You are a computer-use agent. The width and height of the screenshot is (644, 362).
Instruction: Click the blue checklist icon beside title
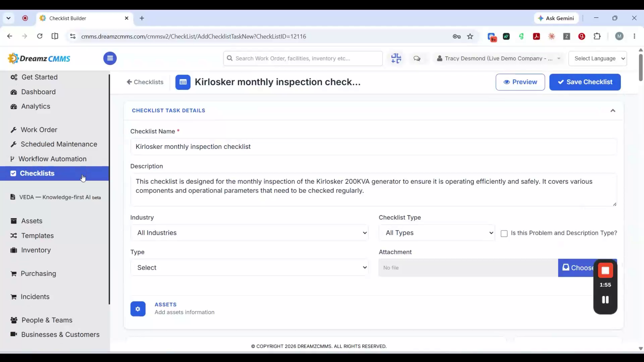183,82
